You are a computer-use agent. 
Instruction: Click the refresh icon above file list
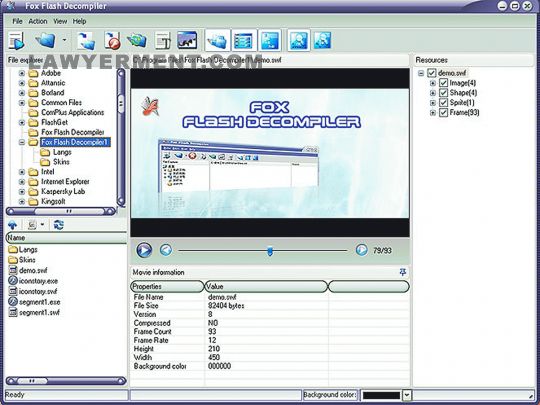click(59, 225)
